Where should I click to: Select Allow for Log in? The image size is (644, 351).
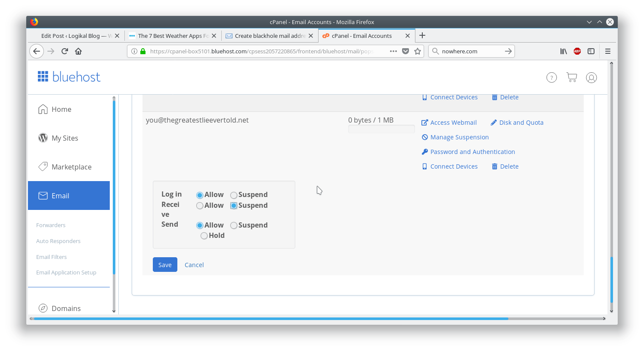(200, 195)
